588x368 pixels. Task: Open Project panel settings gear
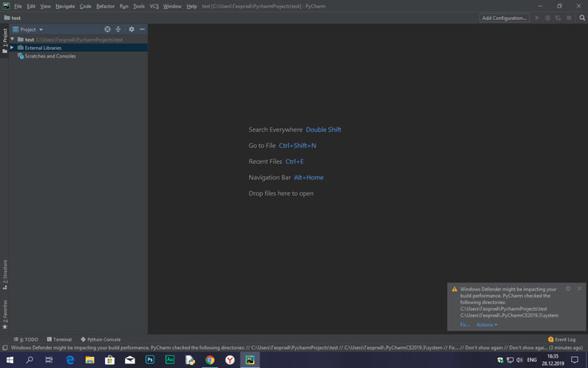[x=132, y=29]
